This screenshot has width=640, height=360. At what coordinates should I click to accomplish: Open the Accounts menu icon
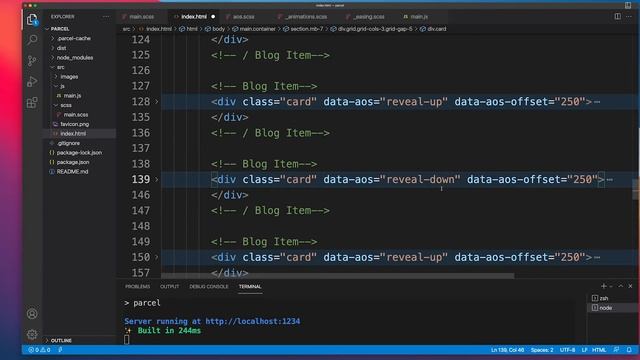pos(32,313)
